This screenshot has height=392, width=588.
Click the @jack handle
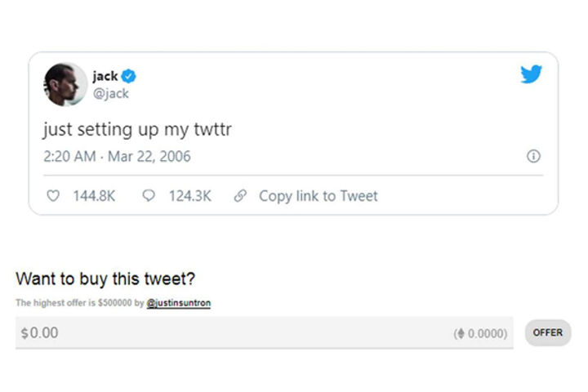point(109,92)
